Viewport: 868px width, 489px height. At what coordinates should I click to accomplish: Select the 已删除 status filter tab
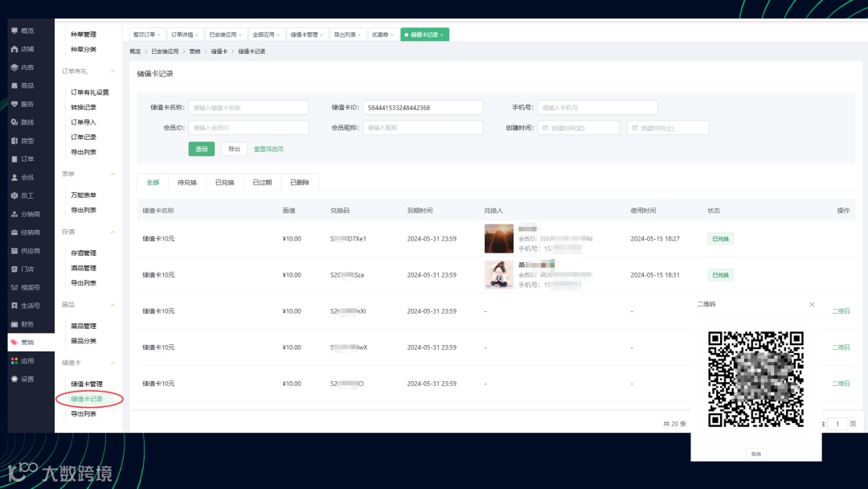[300, 183]
